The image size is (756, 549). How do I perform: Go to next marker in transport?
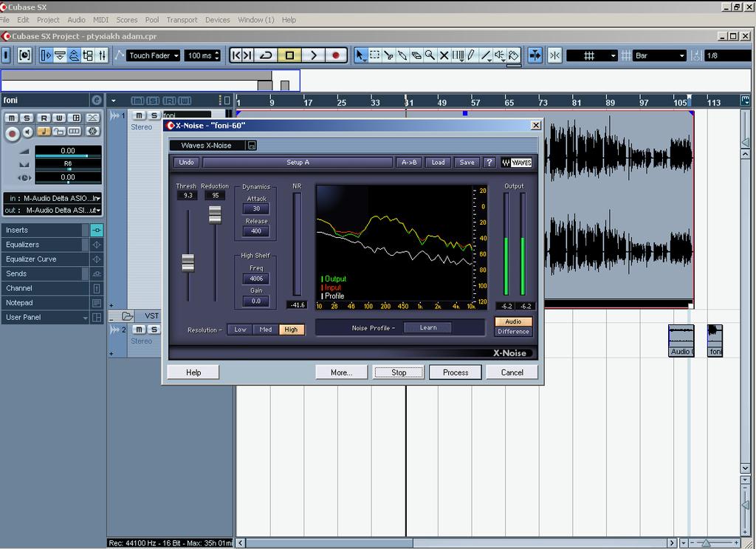pos(247,55)
